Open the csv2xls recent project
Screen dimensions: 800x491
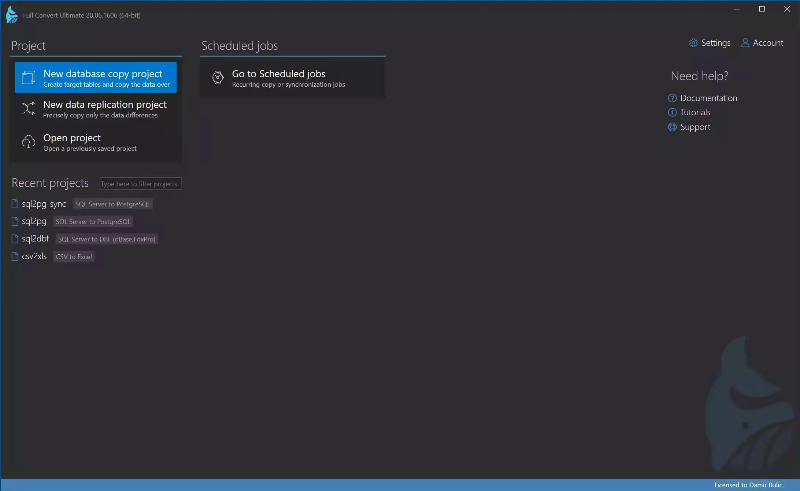[34, 256]
